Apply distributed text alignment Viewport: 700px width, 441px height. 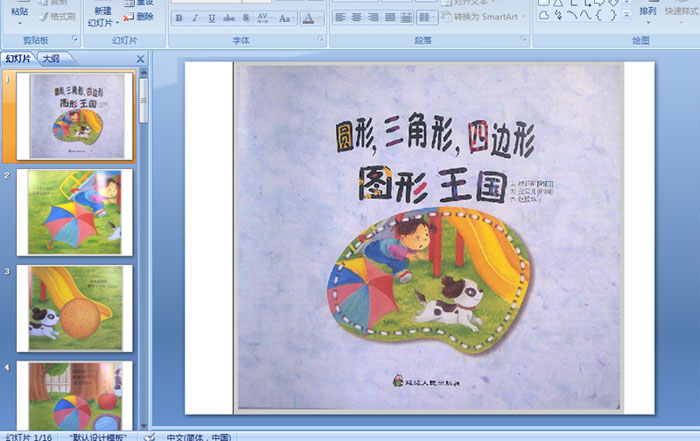pos(406,17)
